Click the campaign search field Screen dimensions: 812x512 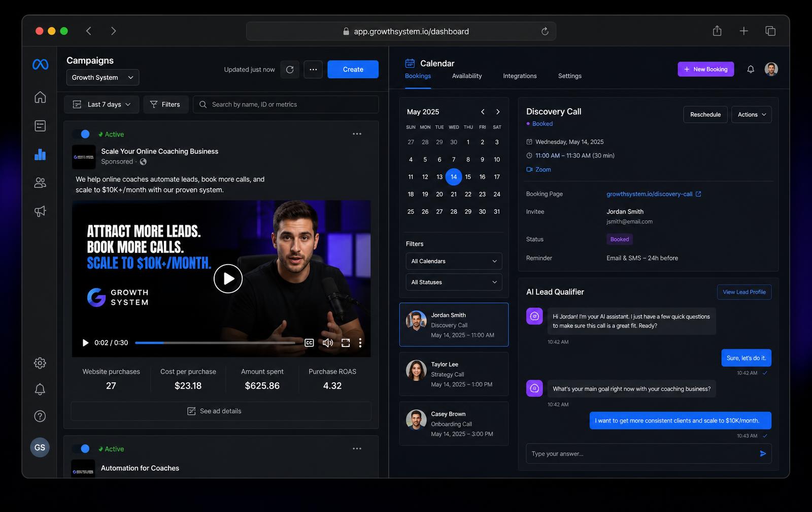286,105
